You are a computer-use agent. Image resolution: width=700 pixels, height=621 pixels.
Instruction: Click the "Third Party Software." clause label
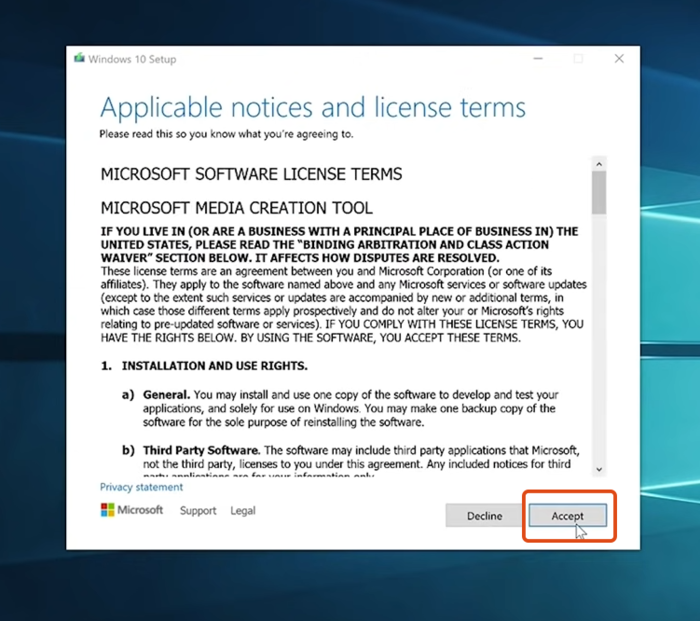[x=201, y=450]
